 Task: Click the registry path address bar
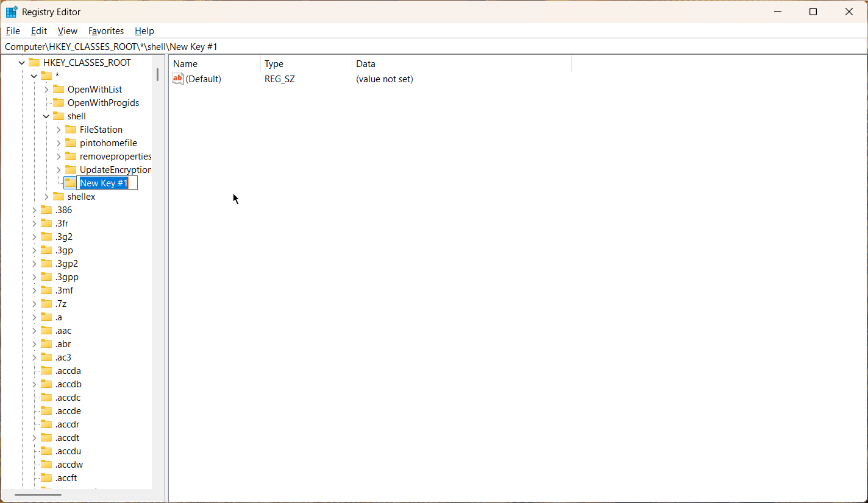(x=434, y=47)
